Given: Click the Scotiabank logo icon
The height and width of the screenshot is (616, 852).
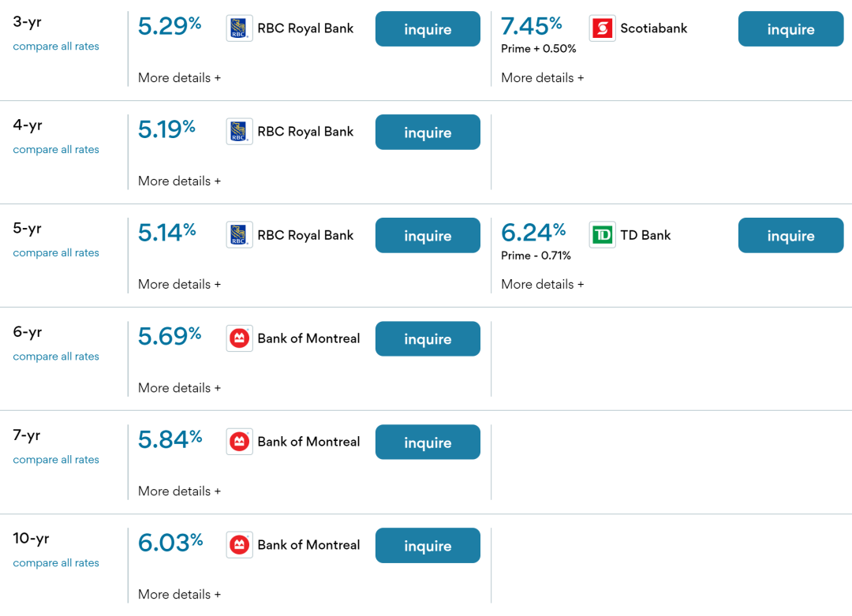Looking at the screenshot, I should pos(602,28).
